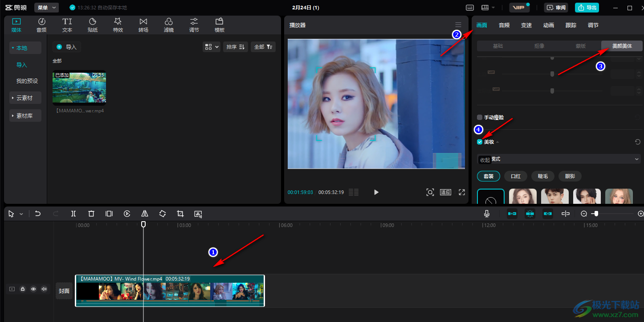Viewport: 644px width, 322px height.
Task: Enable the 手动瘦脸 checkbox
Action: click(x=480, y=117)
